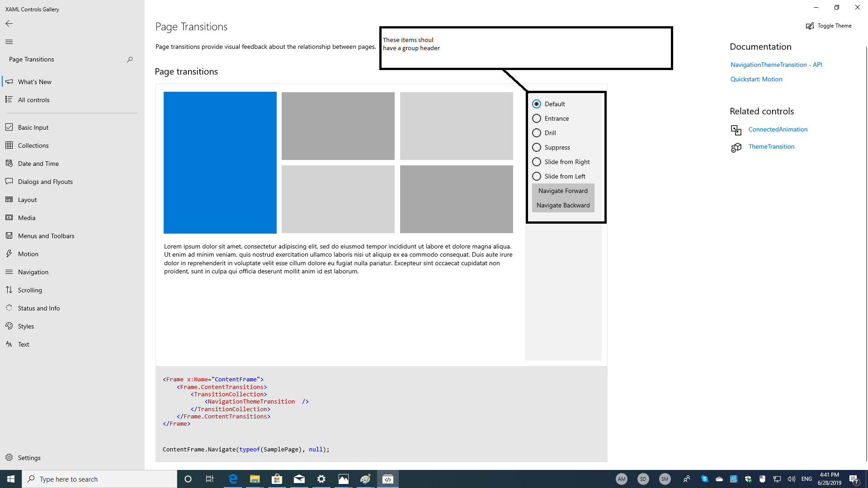Click the ThemeTransition icon under Related controls
This screenshot has width=868, height=488.
[736, 147]
